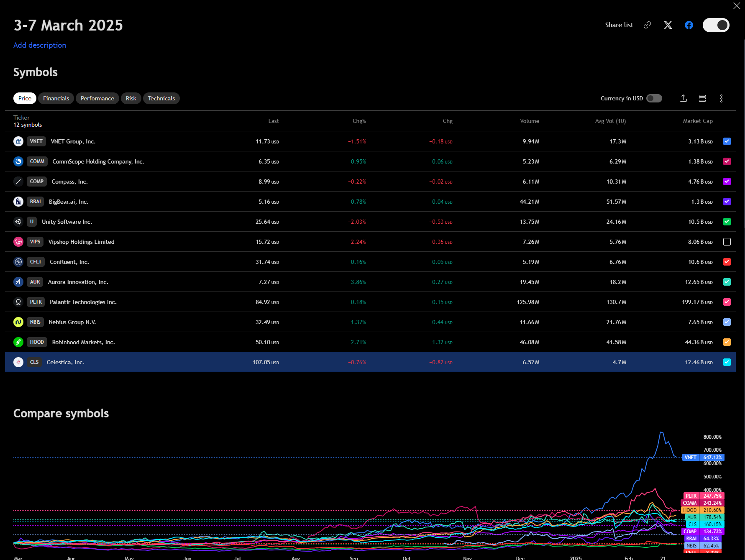The height and width of the screenshot is (560, 745).
Task: Uncheck the COMP compare checkbox
Action: click(727, 182)
